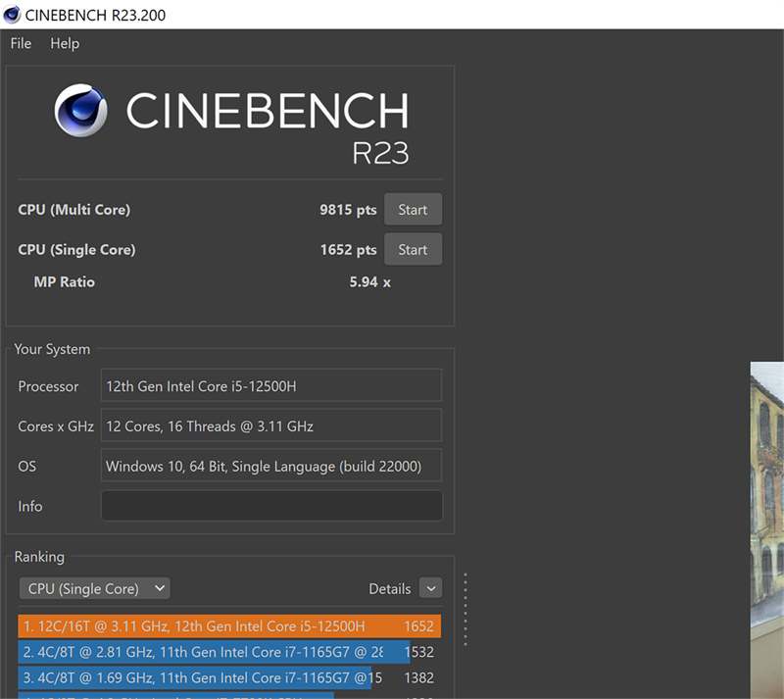784x699 pixels.
Task: Open the File menu
Action: pos(19,43)
